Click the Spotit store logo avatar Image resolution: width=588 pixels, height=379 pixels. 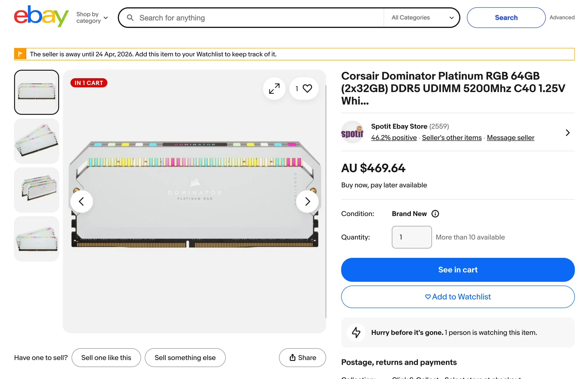(352, 132)
